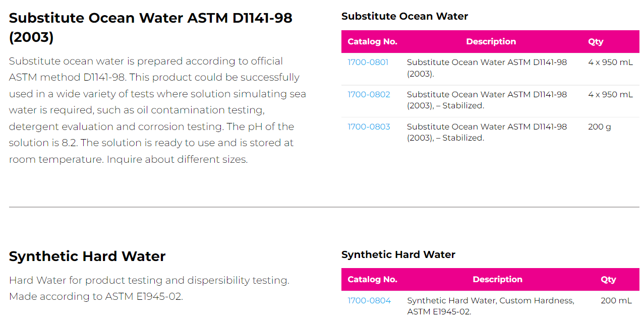Click Description header in Synthetic Hard Water table
Screen dimensions: 644x325
pos(497,280)
